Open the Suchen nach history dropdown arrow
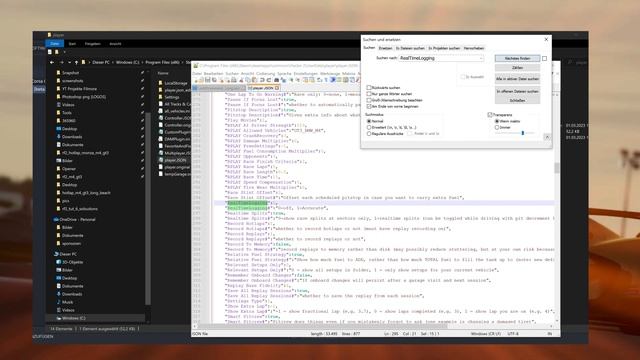 click(x=481, y=58)
